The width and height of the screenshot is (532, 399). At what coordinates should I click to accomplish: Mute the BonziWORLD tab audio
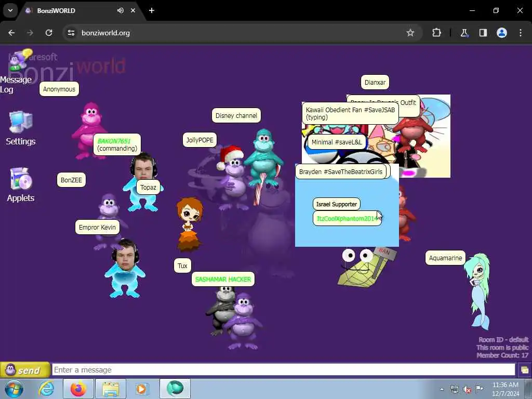click(121, 10)
